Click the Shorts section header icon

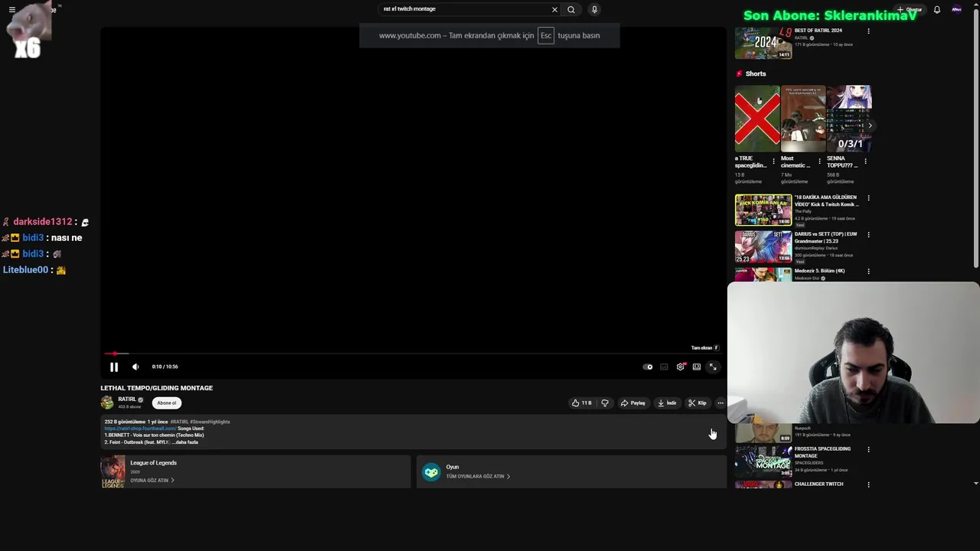coord(739,73)
